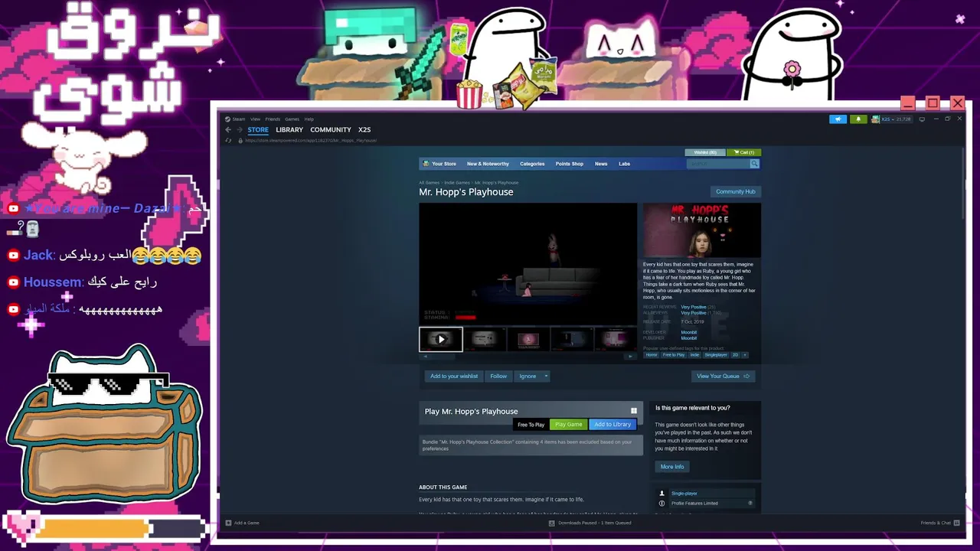The height and width of the screenshot is (551, 980).
Task: Click the plus button to add tags
Action: tap(744, 355)
